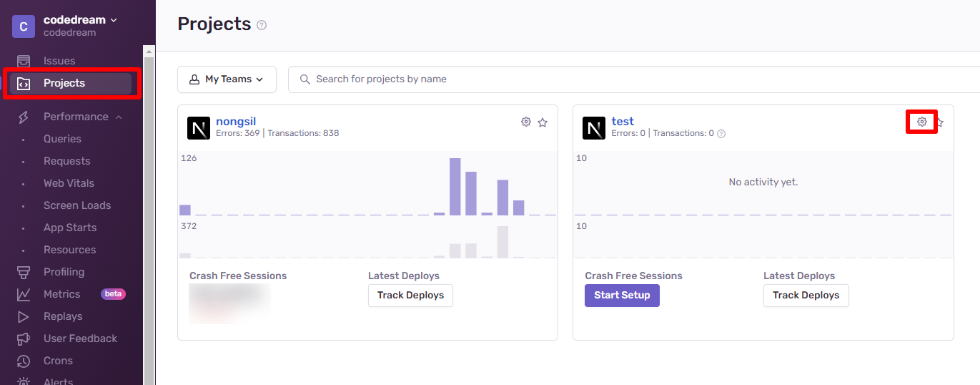This screenshot has width=980, height=385.
Task: Click the codedream organization avatar
Action: click(24, 26)
